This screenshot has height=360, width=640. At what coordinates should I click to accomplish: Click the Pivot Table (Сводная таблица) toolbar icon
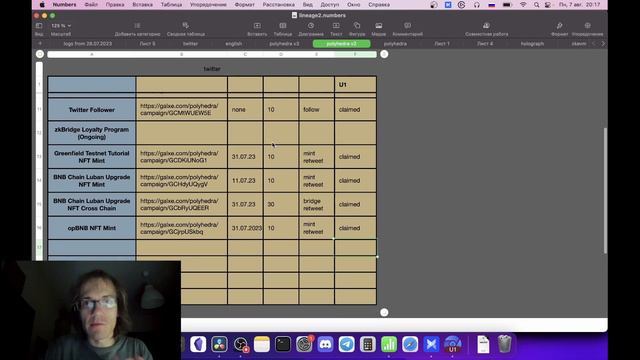click(186, 26)
